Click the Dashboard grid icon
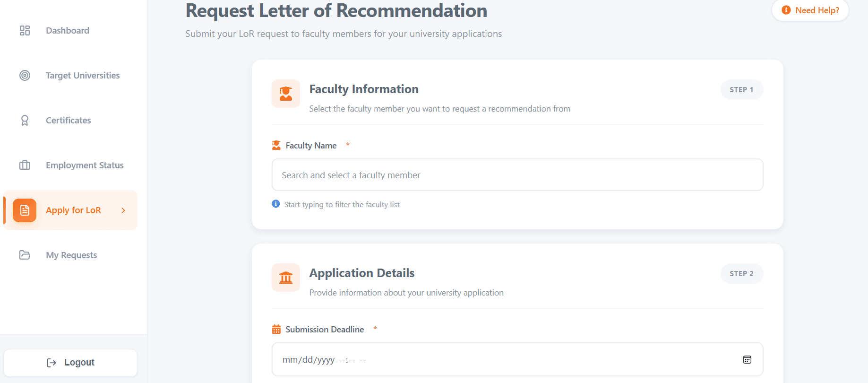 [x=25, y=31]
